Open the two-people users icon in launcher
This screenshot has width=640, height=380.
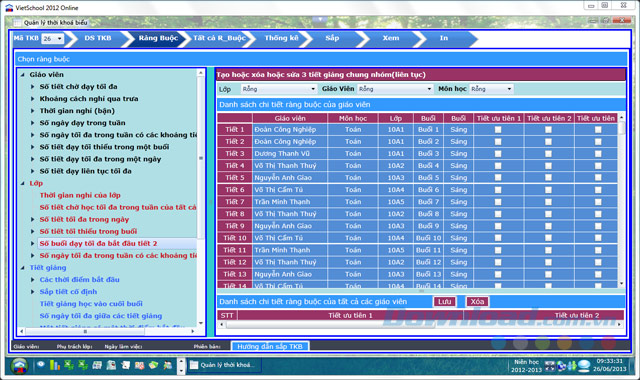tap(167, 365)
